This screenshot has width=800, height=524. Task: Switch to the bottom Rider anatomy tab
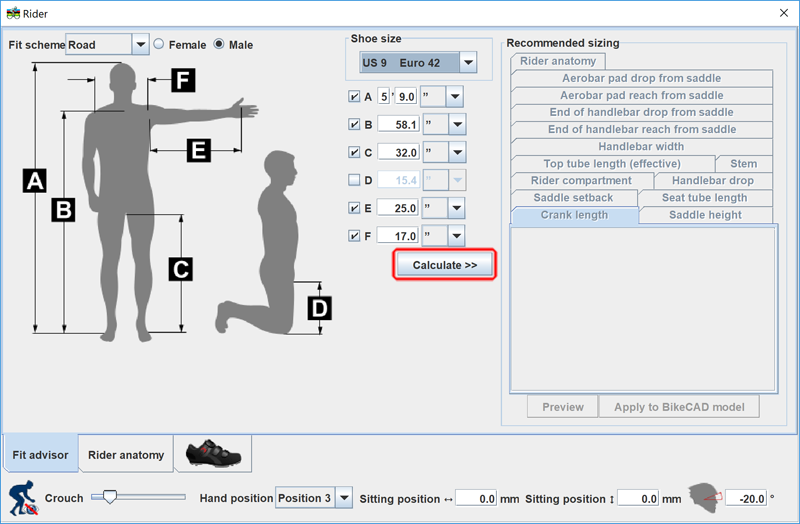pyautogui.click(x=126, y=454)
